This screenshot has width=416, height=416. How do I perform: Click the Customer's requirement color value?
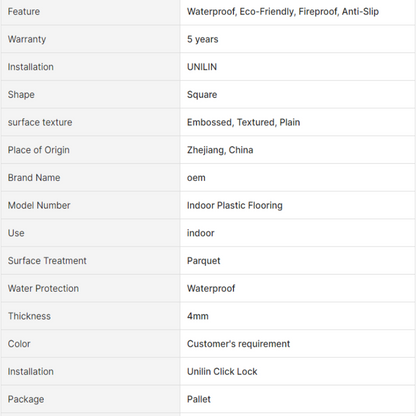[x=238, y=344]
